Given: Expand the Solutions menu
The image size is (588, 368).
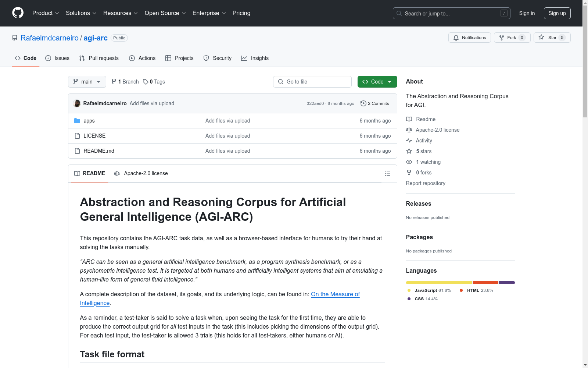Looking at the screenshot, I should (81, 13).
